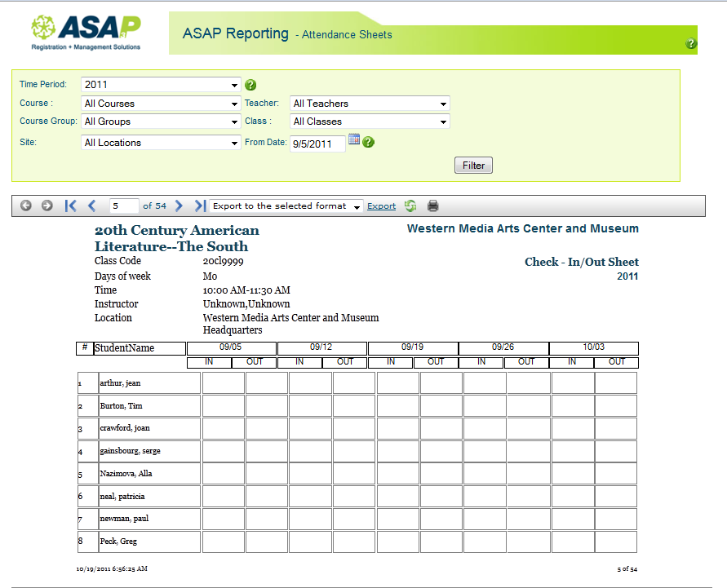This screenshot has width=727, height=588.
Task: Expand the Course Group dropdown
Action: coord(161,122)
